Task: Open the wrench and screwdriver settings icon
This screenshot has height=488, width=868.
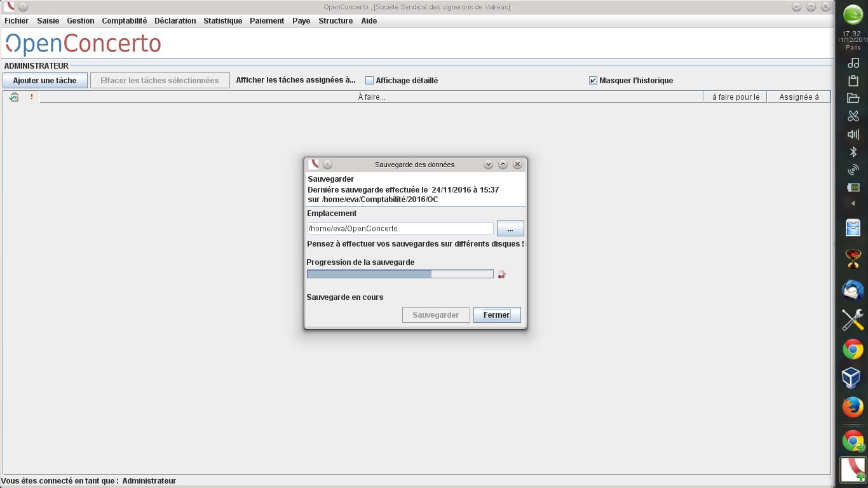Action: [853, 320]
